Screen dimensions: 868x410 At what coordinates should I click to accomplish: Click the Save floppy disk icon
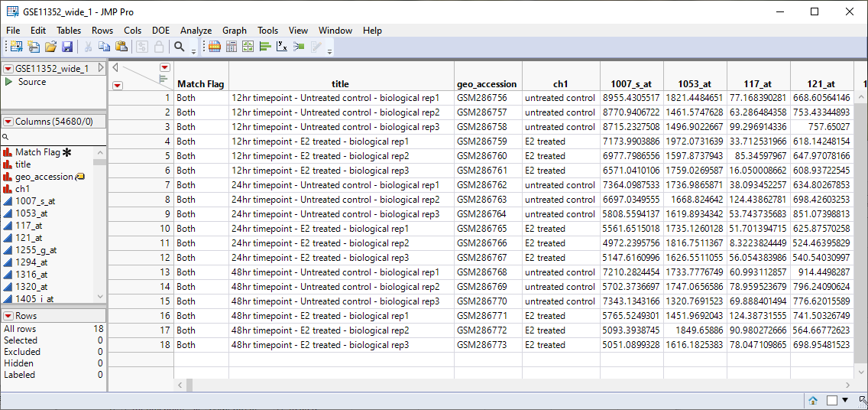(x=67, y=47)
